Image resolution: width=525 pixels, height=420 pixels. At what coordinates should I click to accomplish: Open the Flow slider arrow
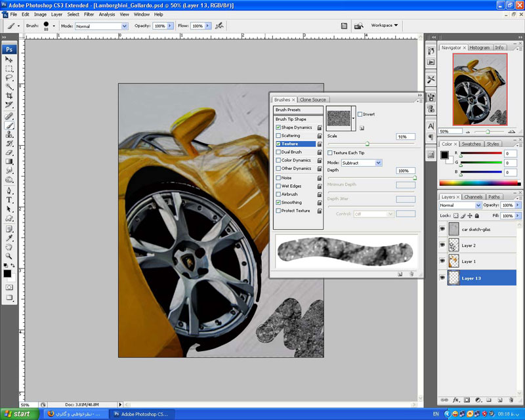coord(208,26)
